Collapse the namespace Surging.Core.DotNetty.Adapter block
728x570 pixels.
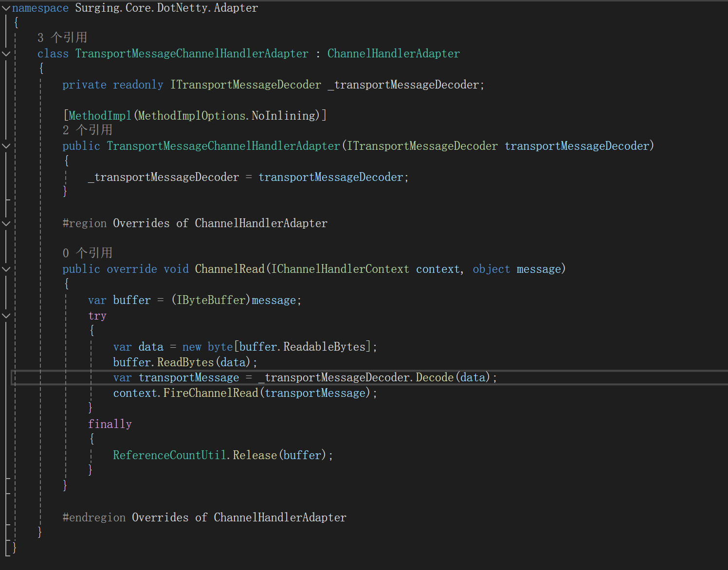6,8
